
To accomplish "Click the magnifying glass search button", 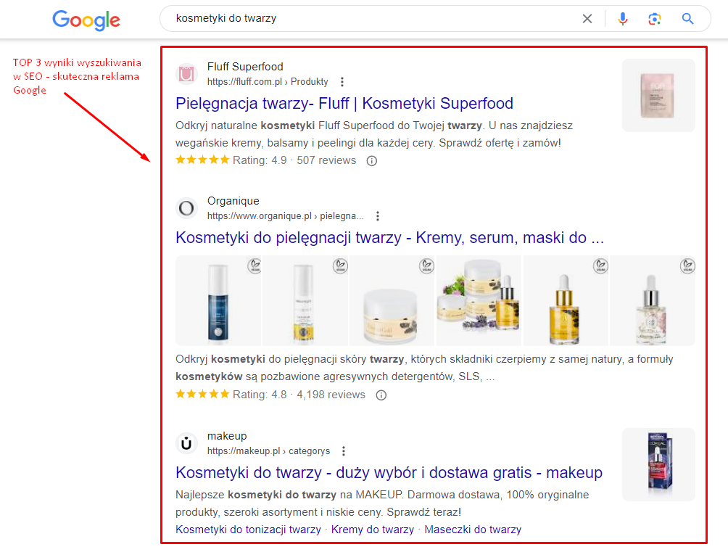I will (x=687, y=19).
